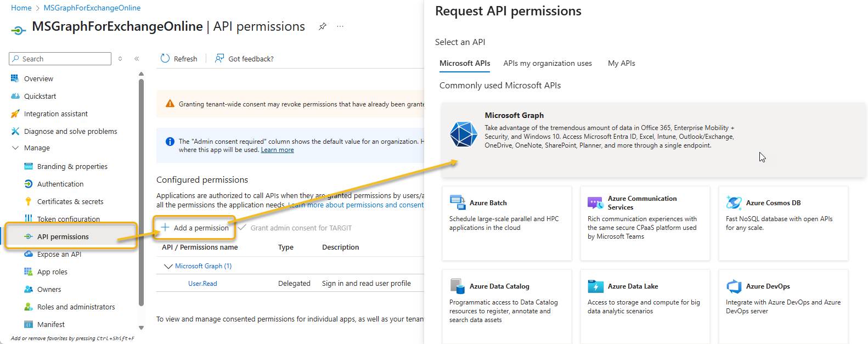Click the Owners people icon
Image resolution: width=868 pixels, height=344 pixels.
click(29, 289)
